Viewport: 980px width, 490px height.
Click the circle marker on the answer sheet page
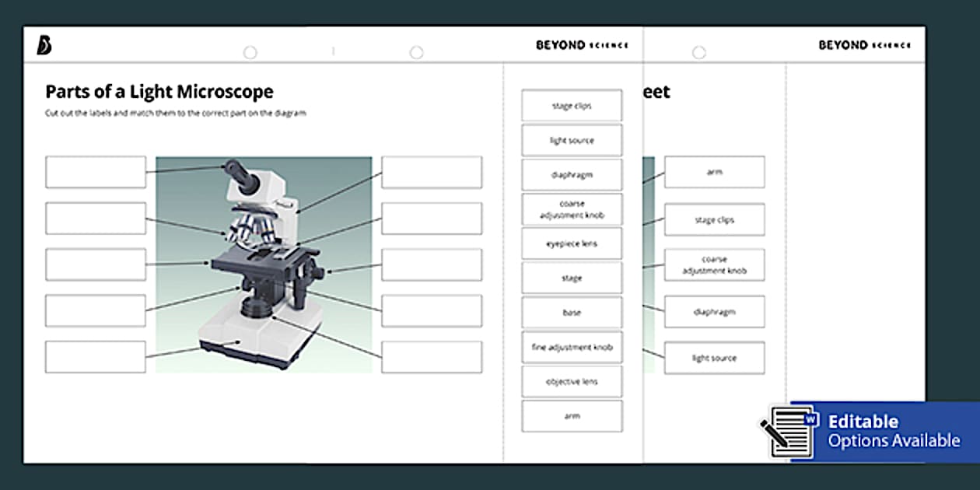pos(698,52)
